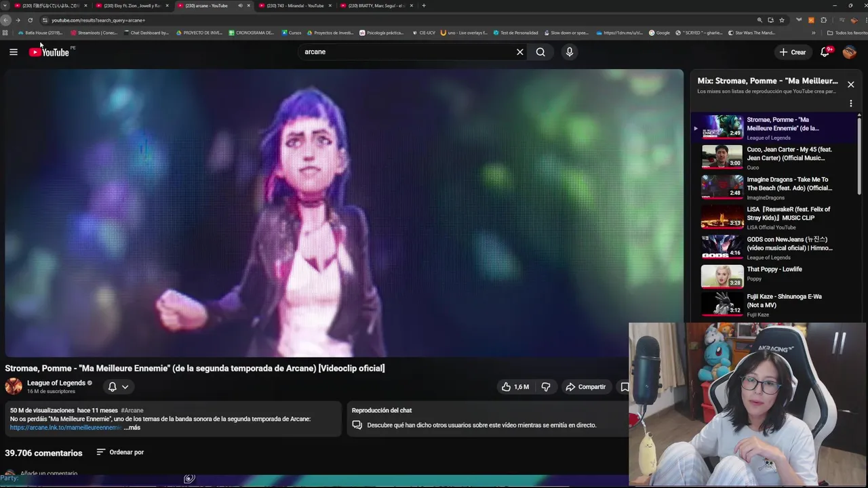The image size is (868, 488).
Task: Save the video with the bookmark icon
Action: [625, 387]
